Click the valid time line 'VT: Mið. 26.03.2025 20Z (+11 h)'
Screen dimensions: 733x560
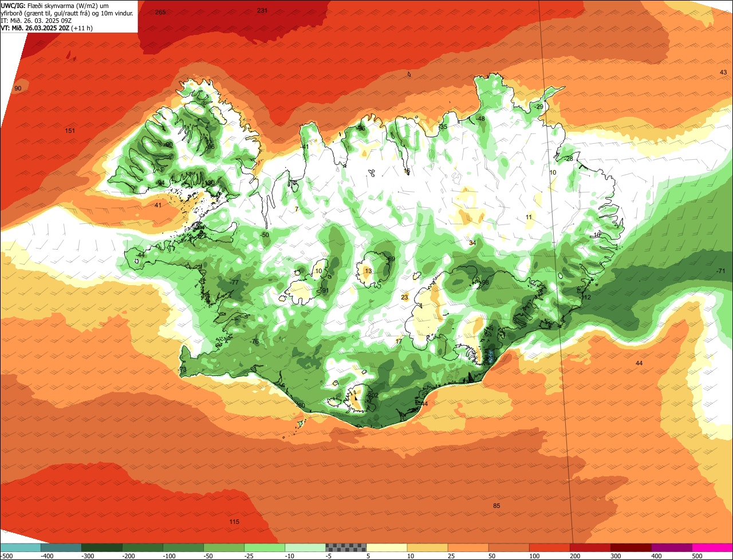point(47,27)
